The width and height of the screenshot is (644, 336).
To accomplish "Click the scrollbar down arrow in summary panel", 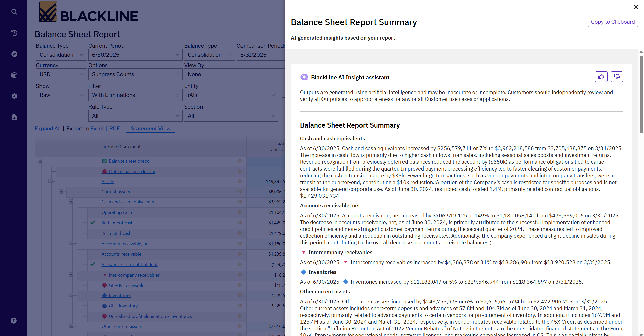I will (641, 334).
